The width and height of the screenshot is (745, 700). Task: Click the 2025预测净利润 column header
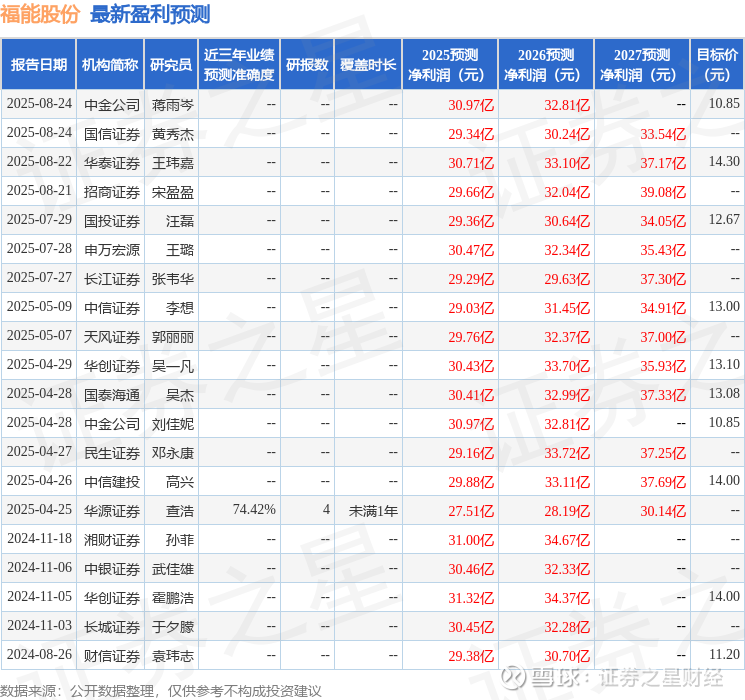(x=450, y=65)
